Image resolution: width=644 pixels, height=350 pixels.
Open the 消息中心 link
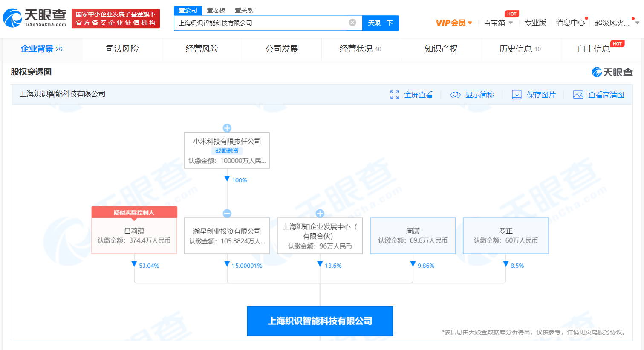(x=570, y=23)
